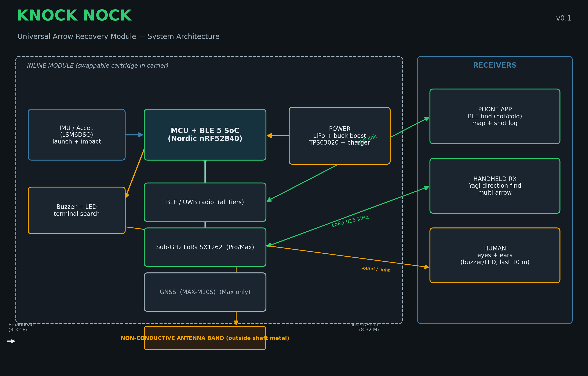588x376 pixels.
Task: Click the arrowhead from IMU to MCU
Action: point(141,135)
